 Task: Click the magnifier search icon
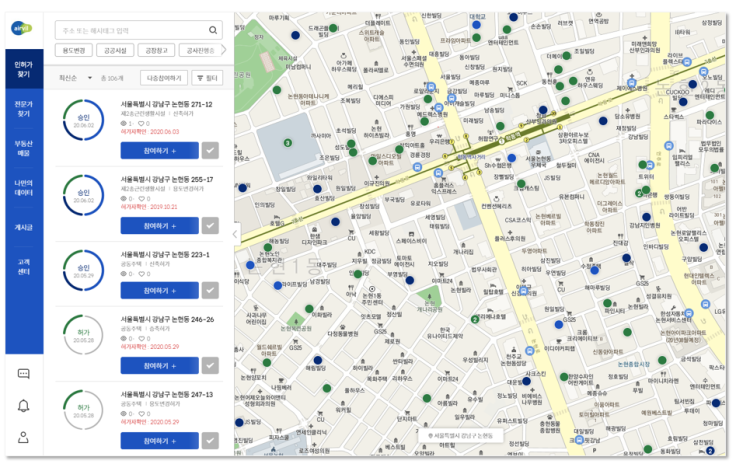tap(213, 30)
